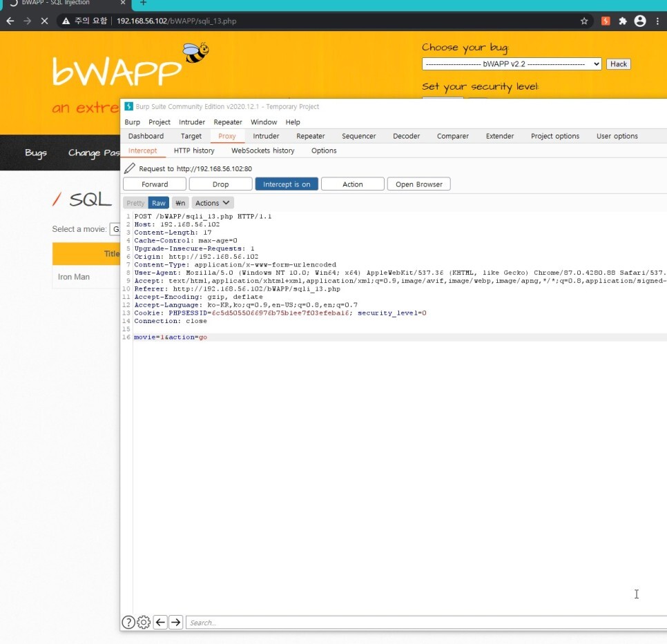The image size is (667, 644).
Task: Open the proxy Options sub-tab
Action: point(324,150)
